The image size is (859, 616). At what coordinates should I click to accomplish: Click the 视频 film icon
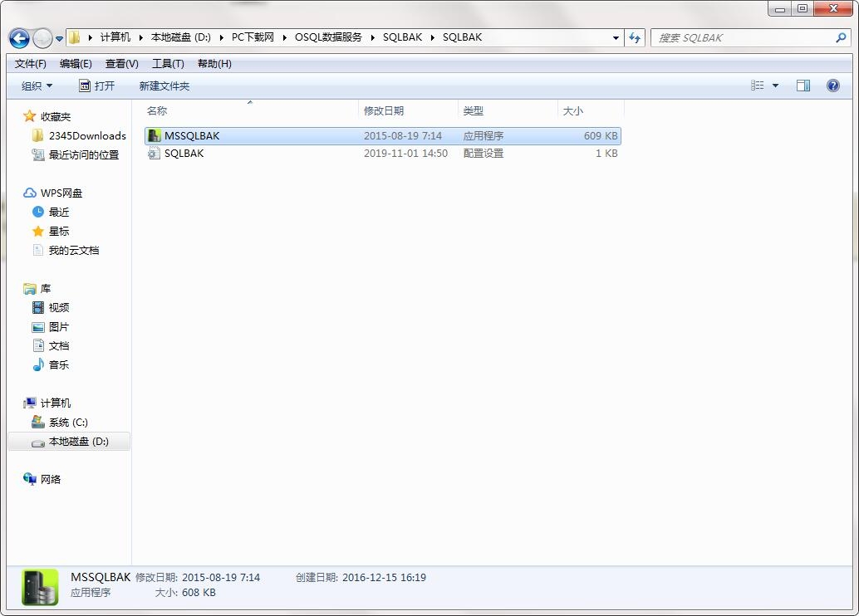[38, 308]
